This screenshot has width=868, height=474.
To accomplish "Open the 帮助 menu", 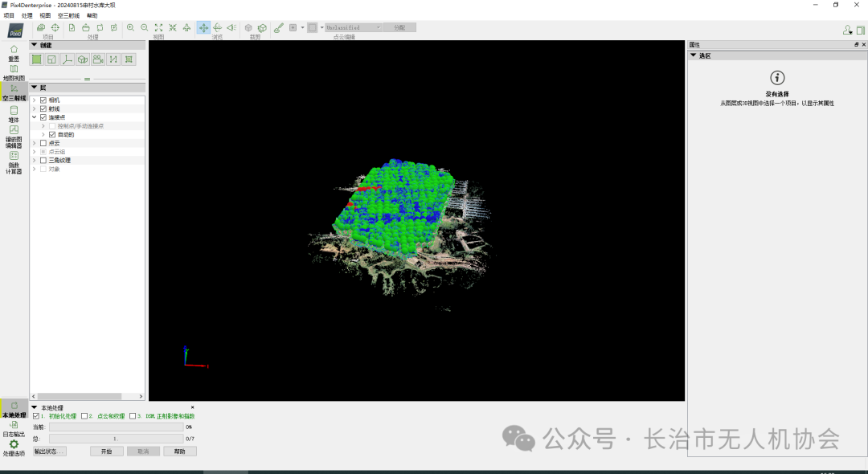I will pyautogui.click(x=92, y=15).
